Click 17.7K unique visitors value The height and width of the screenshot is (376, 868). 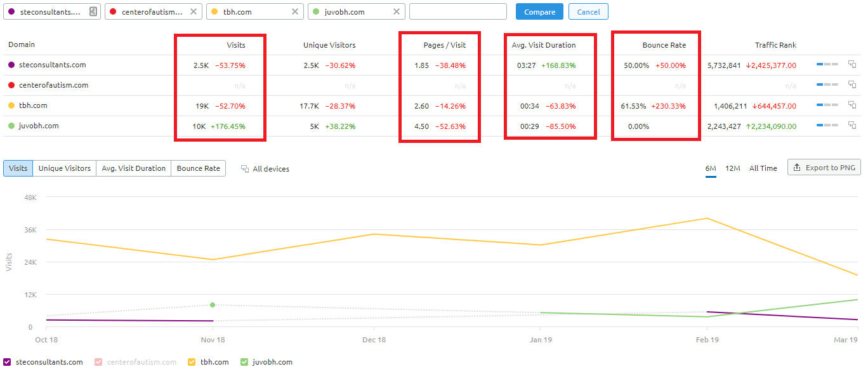[x=309, y=106]
